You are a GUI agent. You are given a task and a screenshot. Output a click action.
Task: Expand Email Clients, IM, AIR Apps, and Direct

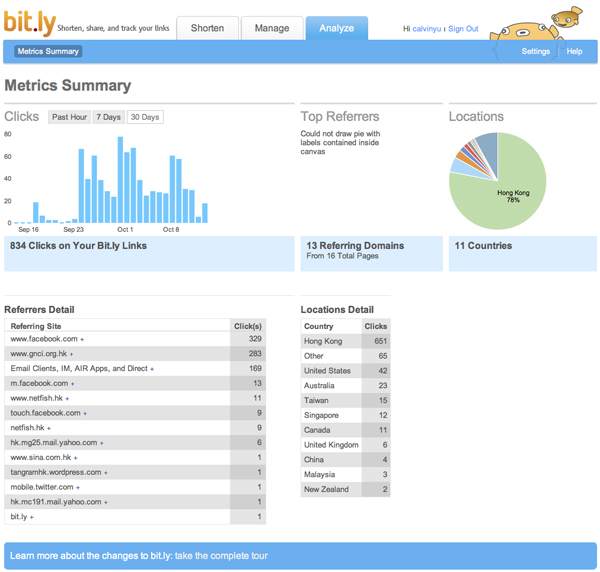coord(152,369)
